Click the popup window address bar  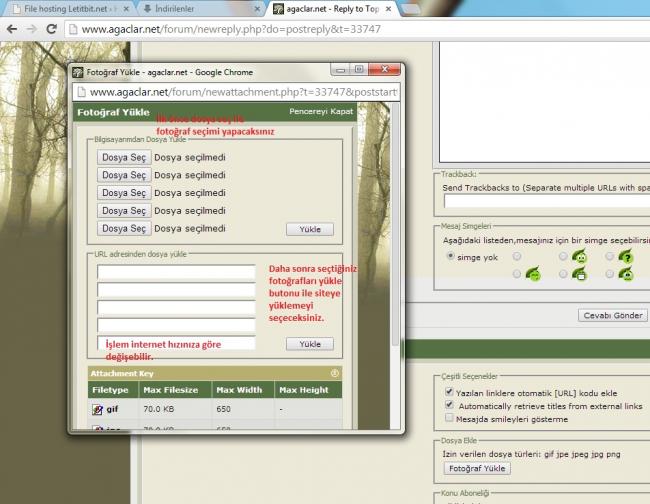(236, 92)
